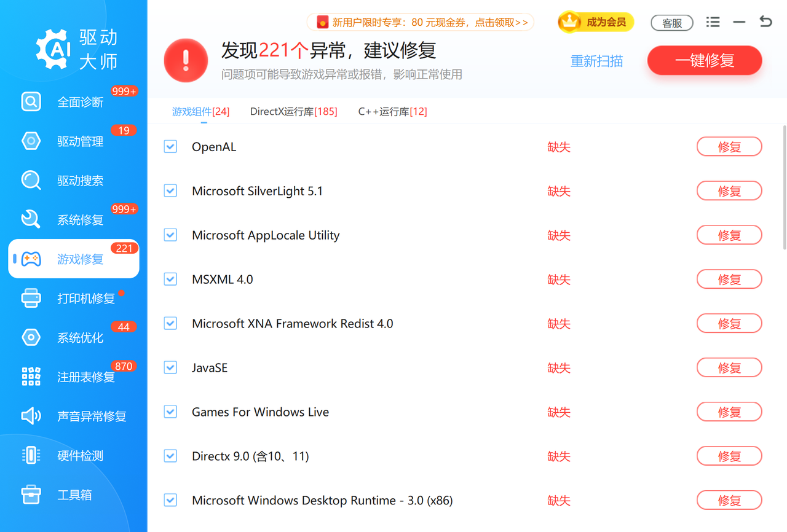Open the list menu icon in title bar
This screenshot has height=532, width=787.
(x=713, y=22)
